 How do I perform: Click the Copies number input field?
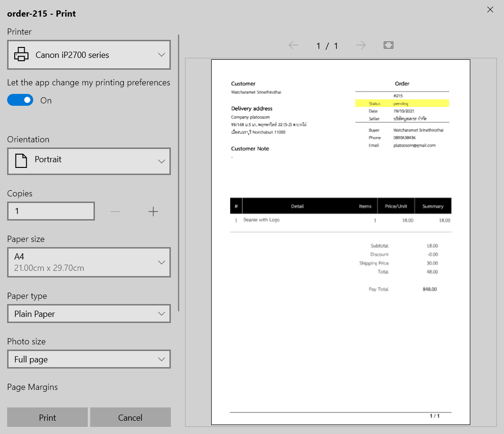[x=51, y=211]
